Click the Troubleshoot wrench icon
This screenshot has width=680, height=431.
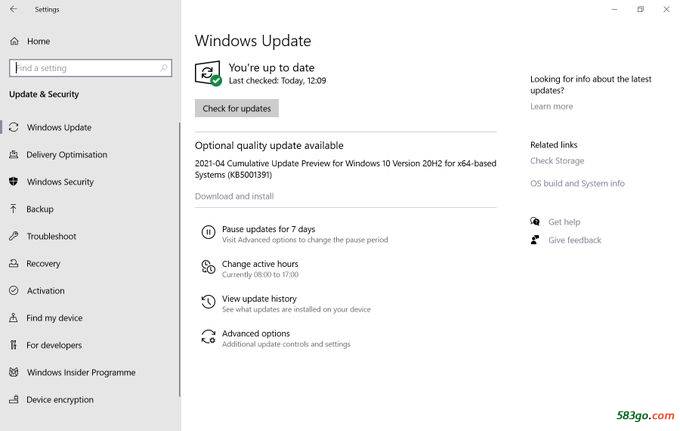tap(14, 236)
